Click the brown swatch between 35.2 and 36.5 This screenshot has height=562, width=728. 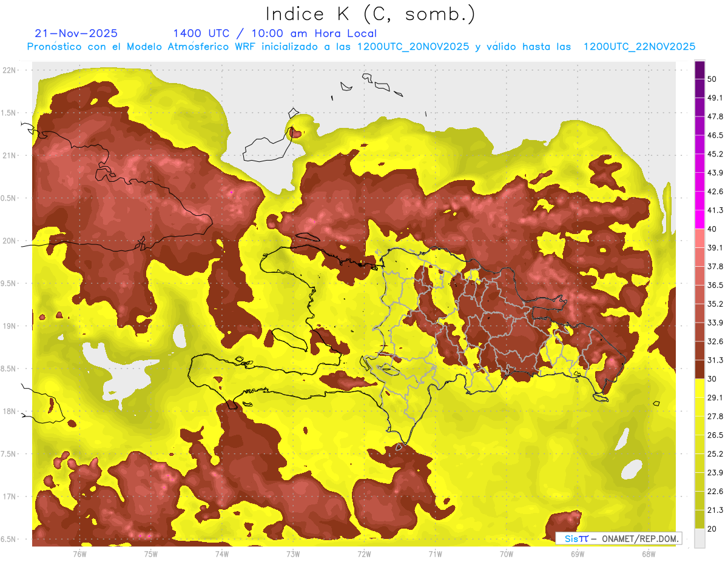tap(699, 295)
